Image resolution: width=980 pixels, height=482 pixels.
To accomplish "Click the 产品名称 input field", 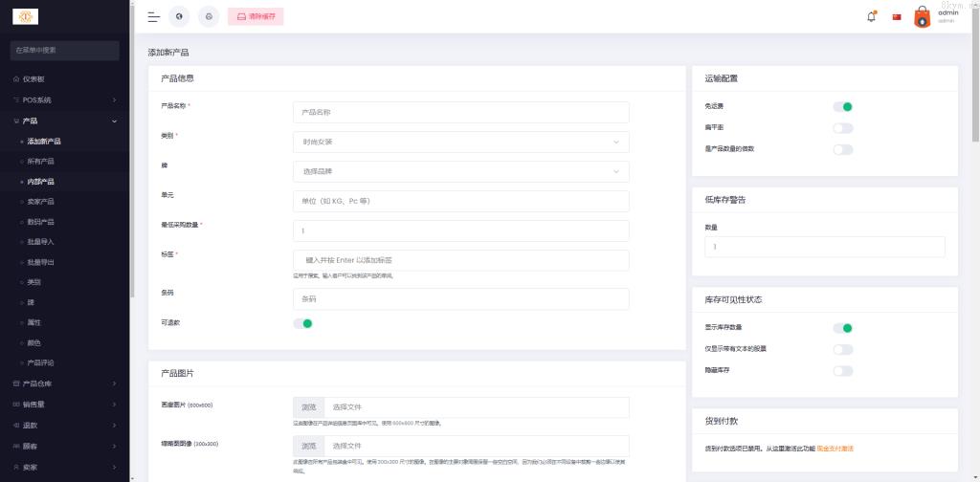I will (x=460, y=112).
